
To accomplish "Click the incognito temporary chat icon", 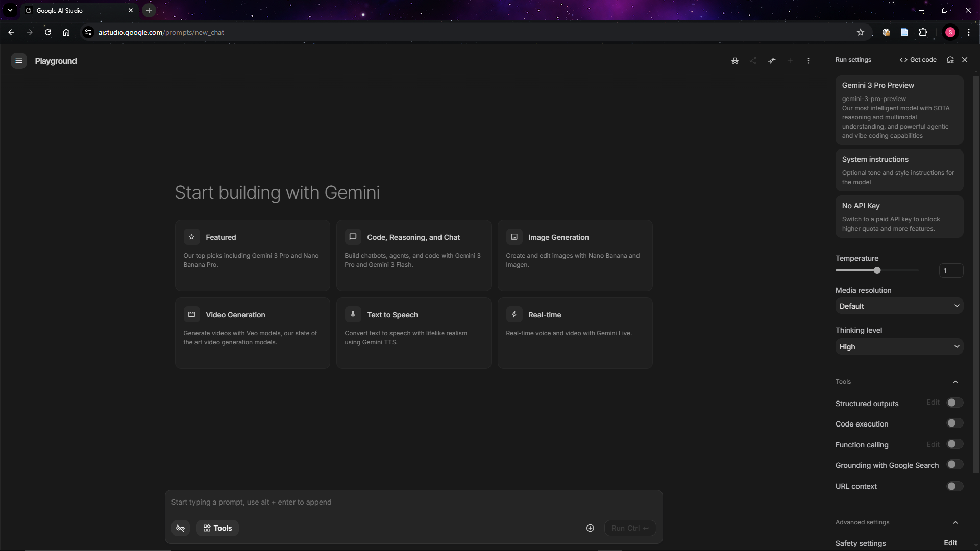I will 735,61.
